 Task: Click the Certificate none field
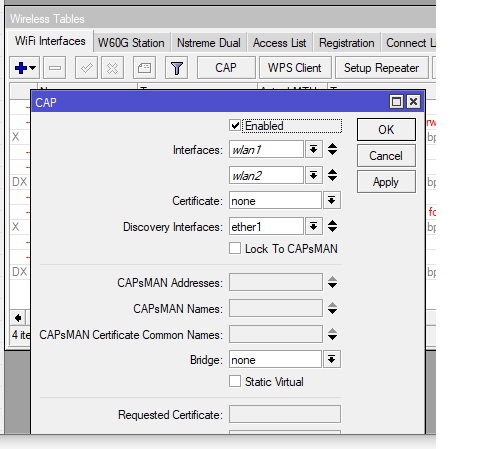coord(275,200)
